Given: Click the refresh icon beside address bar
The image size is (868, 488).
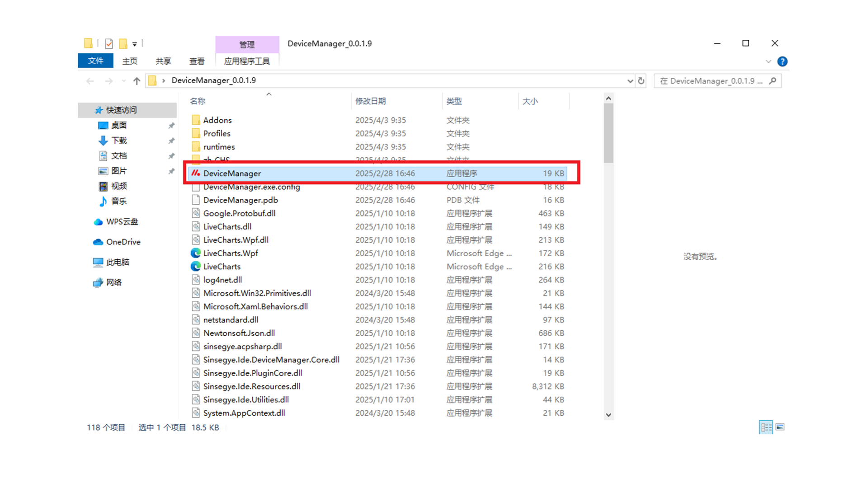Looking at the screenshot, I should (641, 81).
